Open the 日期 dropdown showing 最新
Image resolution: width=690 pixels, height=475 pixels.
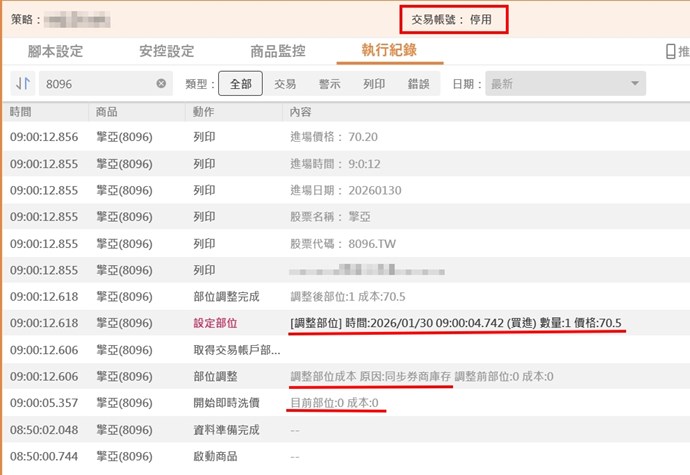(565, 84)
